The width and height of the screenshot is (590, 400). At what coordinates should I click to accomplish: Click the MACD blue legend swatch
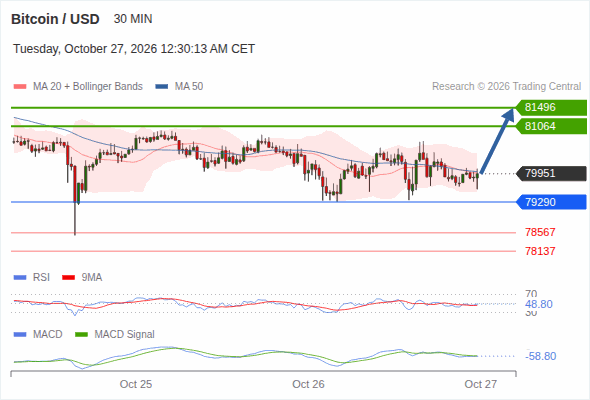(x=20, y=335)
